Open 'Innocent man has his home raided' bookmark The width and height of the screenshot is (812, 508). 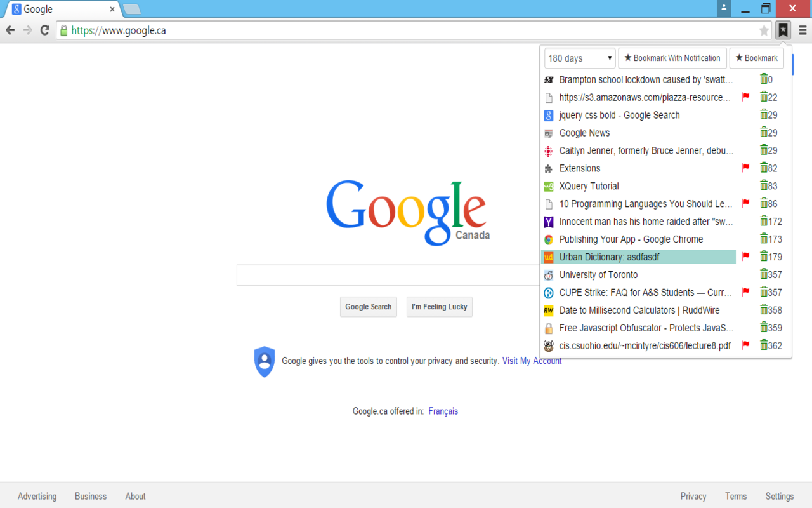(646, 222)
